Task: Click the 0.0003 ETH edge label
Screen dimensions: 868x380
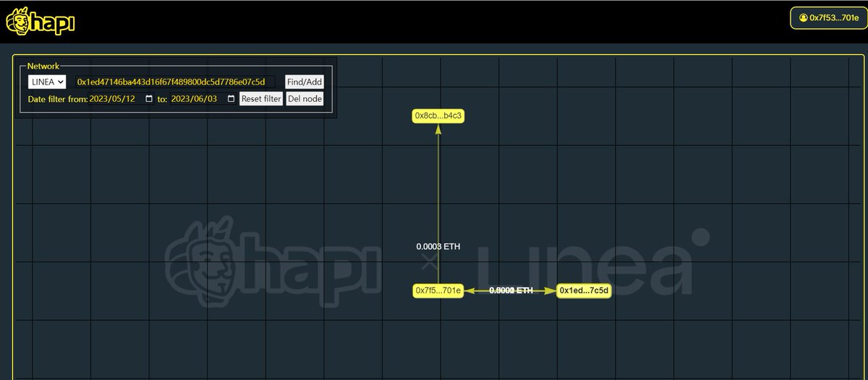Action: coord(438,246)
